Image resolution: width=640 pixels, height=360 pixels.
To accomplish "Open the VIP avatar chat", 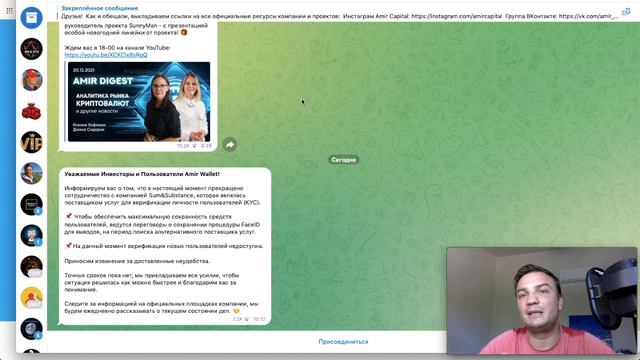I will coord(31,142).
